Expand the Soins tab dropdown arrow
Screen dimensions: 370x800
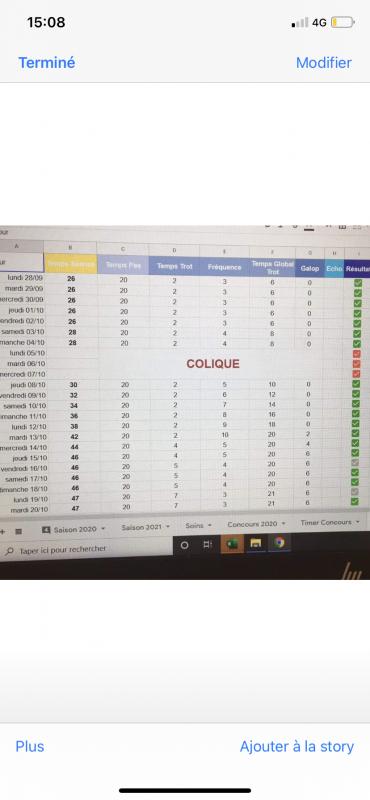coord(209,525)
